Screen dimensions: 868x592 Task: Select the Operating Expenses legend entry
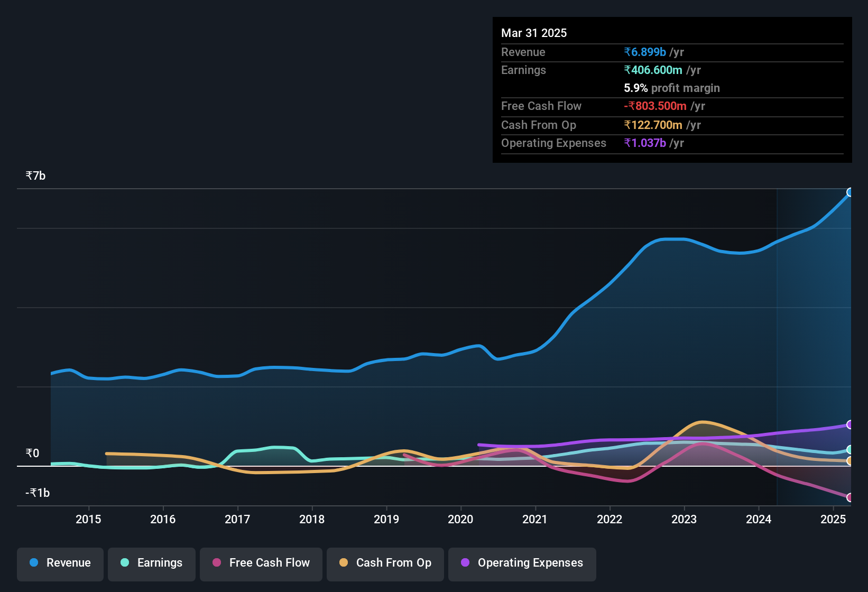pos(522,563)
